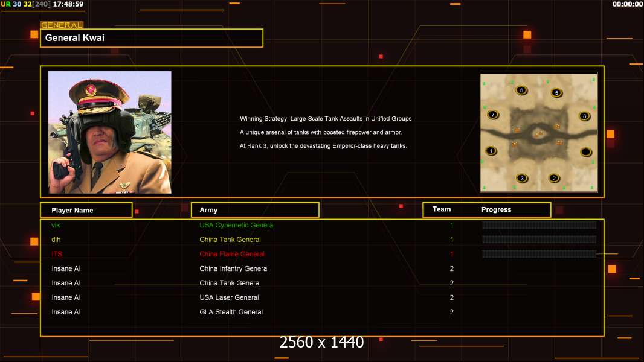
Task: Select start position 7 on the minimap
Action: (x=493, y=115)
